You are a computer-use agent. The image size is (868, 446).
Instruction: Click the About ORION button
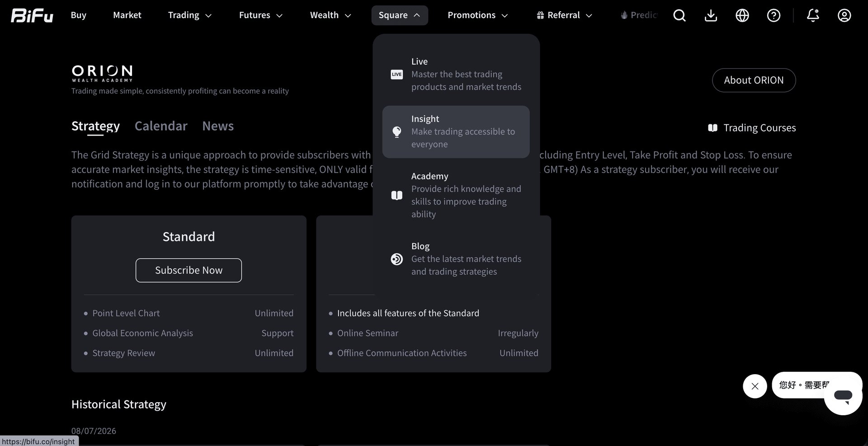(x=754, y=80)
